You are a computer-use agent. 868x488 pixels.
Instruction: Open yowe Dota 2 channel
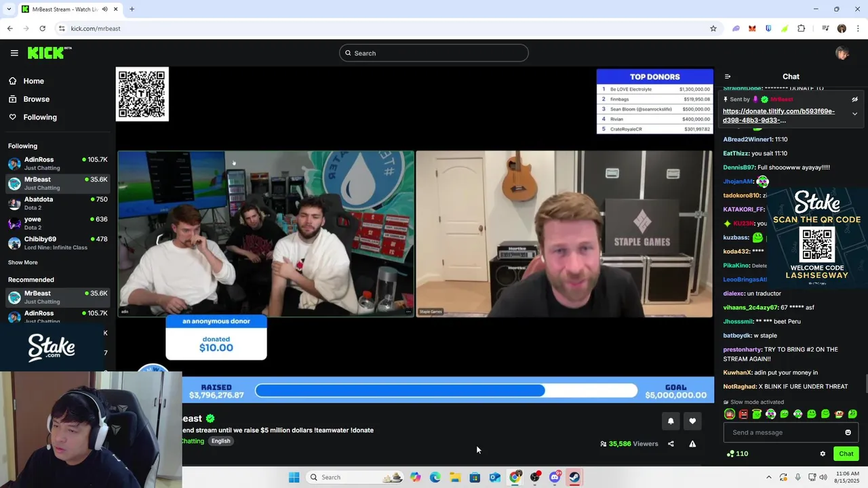[x=57, y=223]
